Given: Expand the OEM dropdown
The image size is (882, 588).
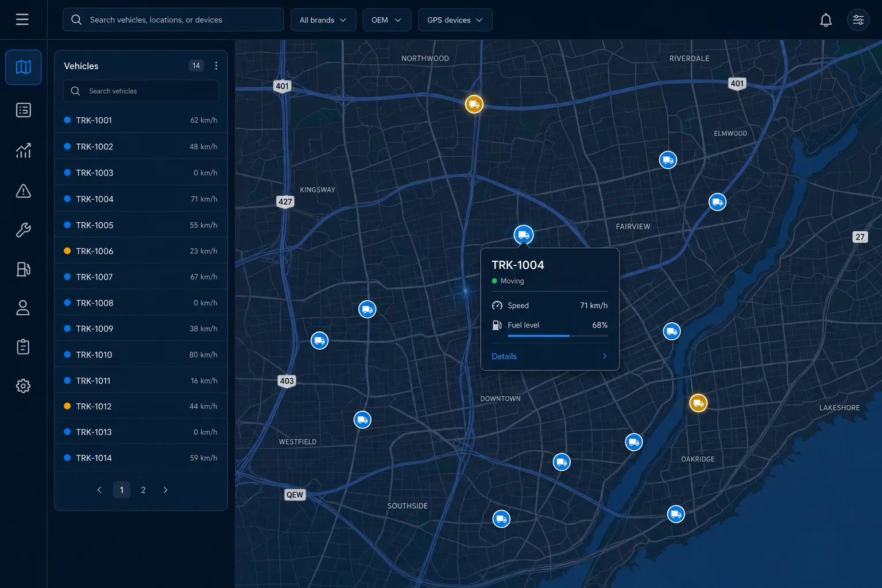Looking at the screenshot, I should click(386, 20).
